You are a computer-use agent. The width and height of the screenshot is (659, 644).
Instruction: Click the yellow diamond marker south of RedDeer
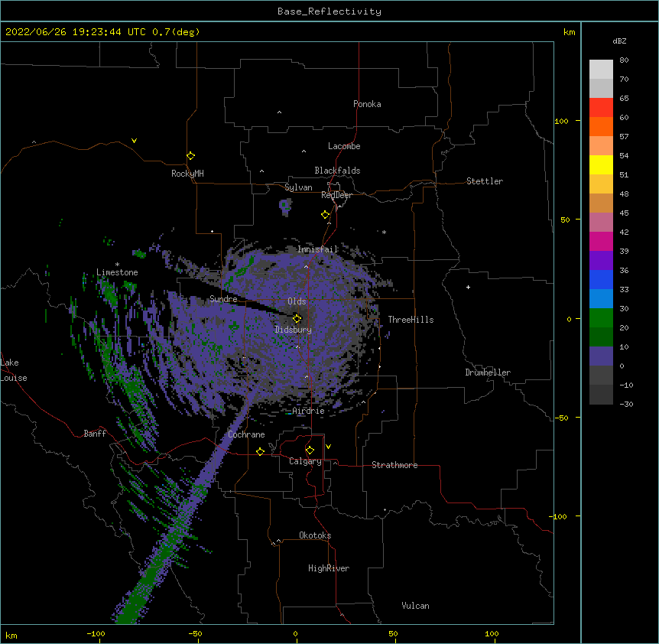pyautogui.click(x=326, y=215)
